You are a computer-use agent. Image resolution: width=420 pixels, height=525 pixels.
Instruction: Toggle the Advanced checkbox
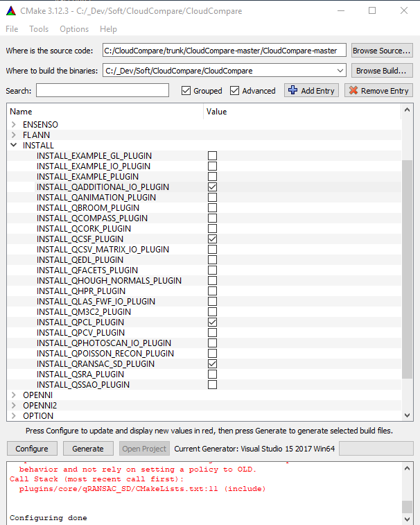click(x=234, y=91)
